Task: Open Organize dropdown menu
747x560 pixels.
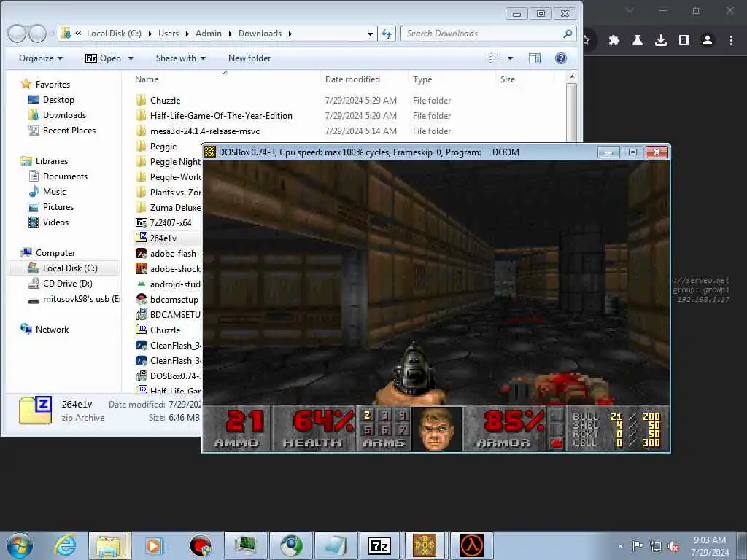Action: click(x=41, y=58)
